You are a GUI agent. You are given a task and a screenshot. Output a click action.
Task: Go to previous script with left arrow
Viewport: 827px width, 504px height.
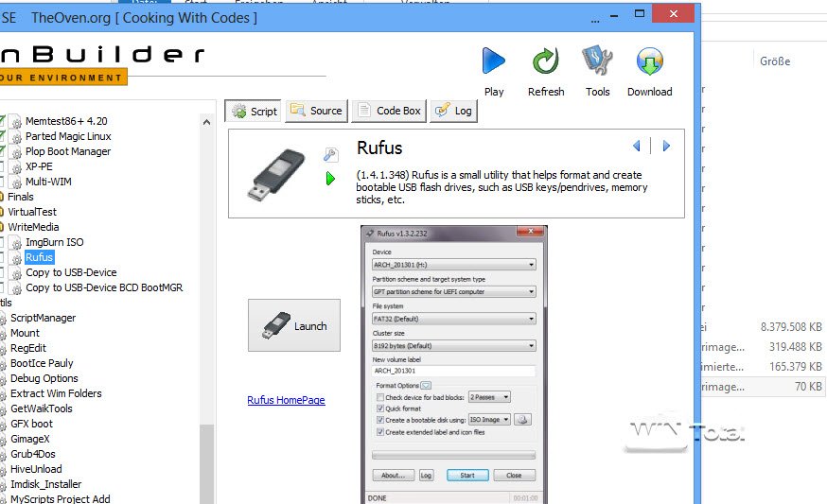pos(637,146)
